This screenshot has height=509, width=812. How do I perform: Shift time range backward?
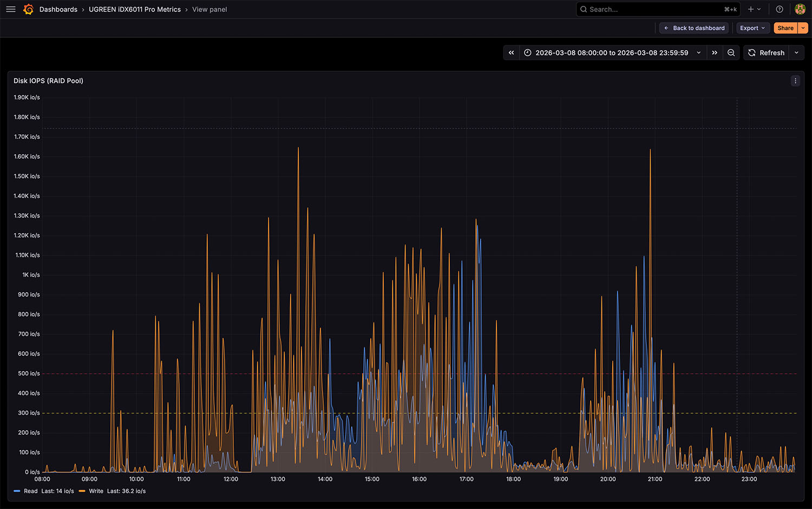point(512,52)
